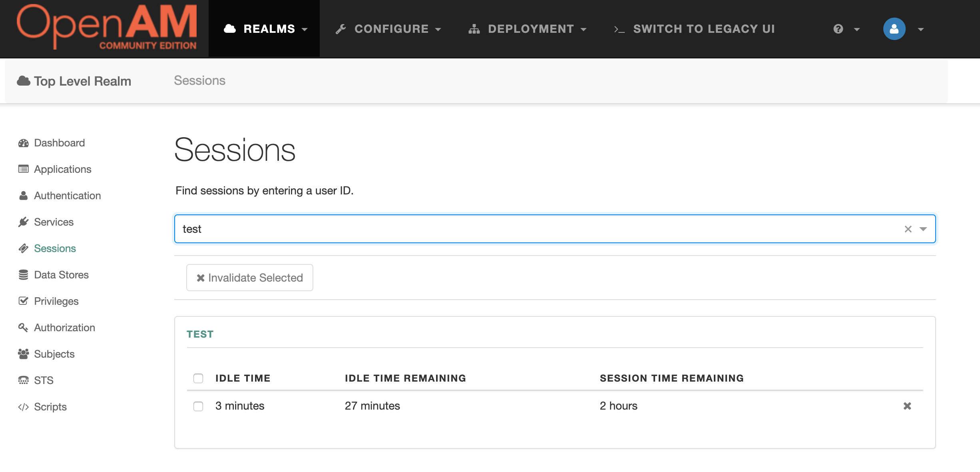Image resolution: width=980 pixels, height=472 pixels.
Task: Clear the test search field
Action: pos(908,229)
